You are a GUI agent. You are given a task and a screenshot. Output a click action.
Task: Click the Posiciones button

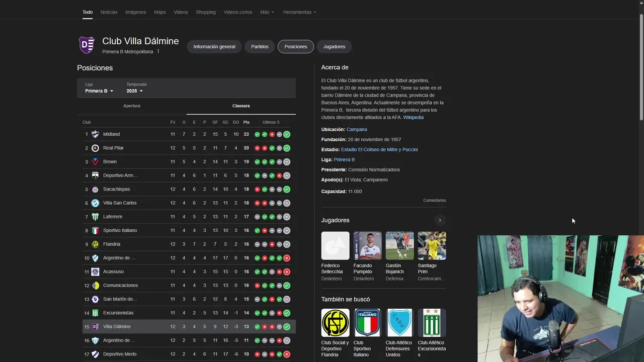click(x=296, y=47)
